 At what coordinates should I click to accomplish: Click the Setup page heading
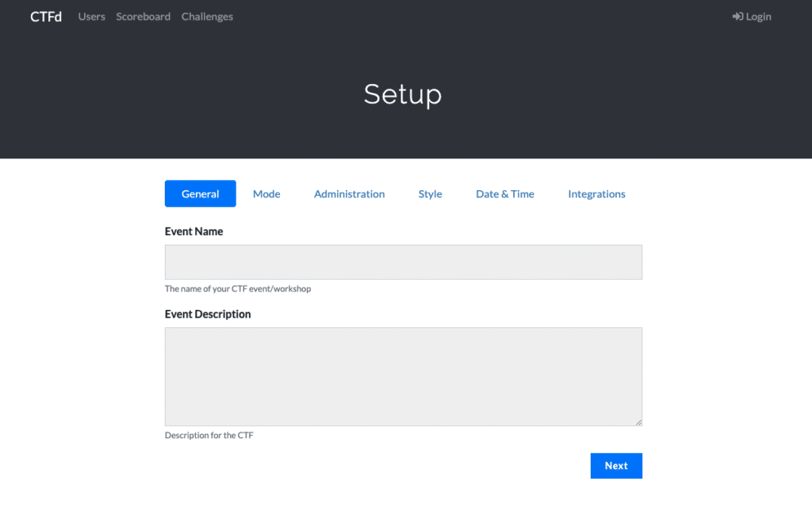402,94
